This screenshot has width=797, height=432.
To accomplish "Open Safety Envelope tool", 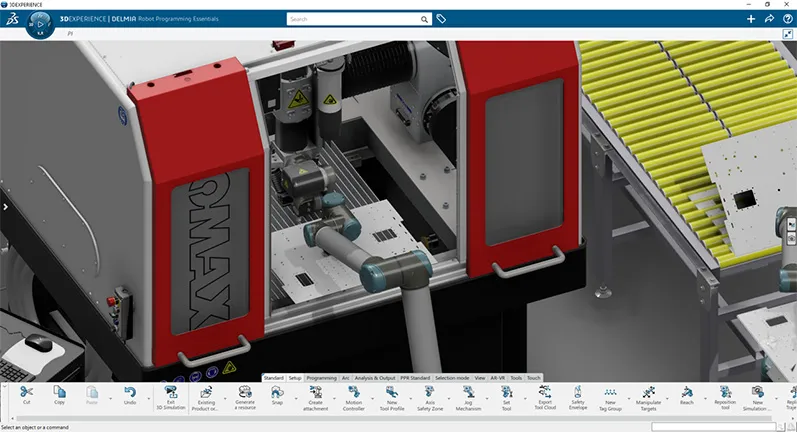I will tap(578, 391).
